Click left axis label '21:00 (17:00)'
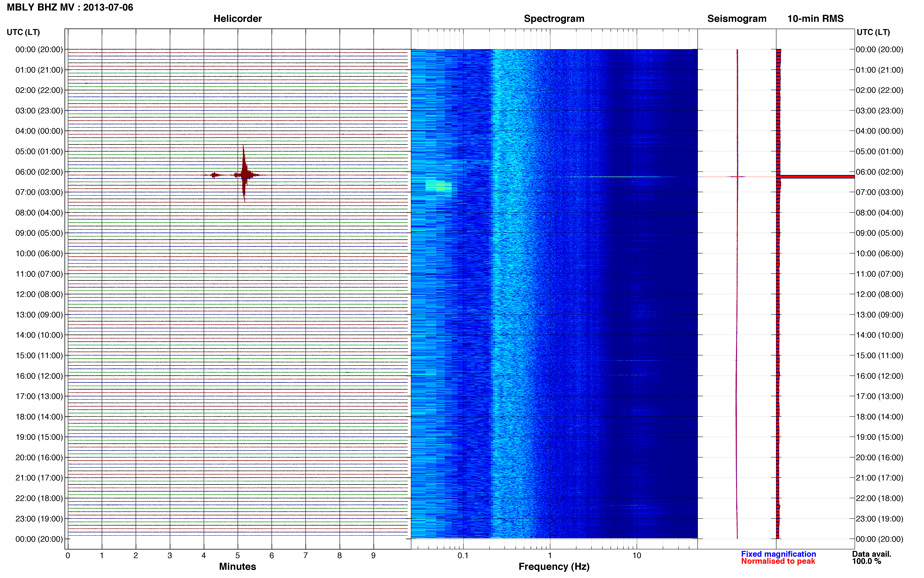Image resolution: width=924 pixels, height=578 pixels. 39,478
